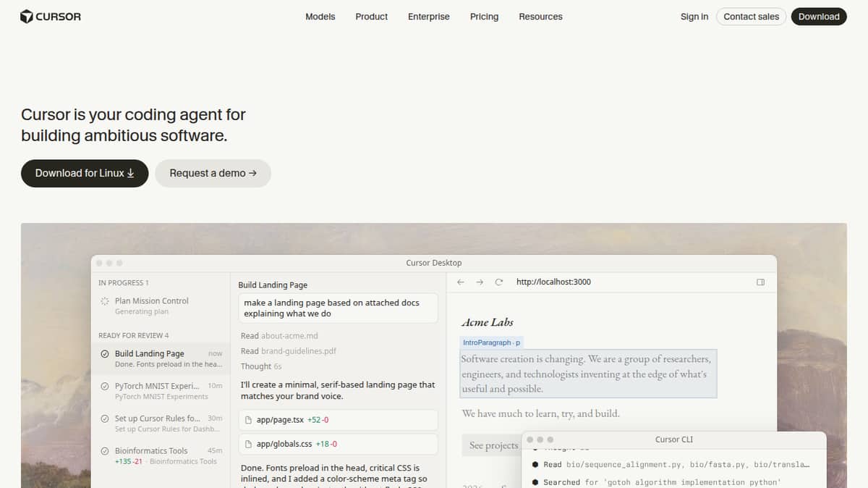Open the Models menu
Screen dimensions: 868x488
click(x=320, y=17)
